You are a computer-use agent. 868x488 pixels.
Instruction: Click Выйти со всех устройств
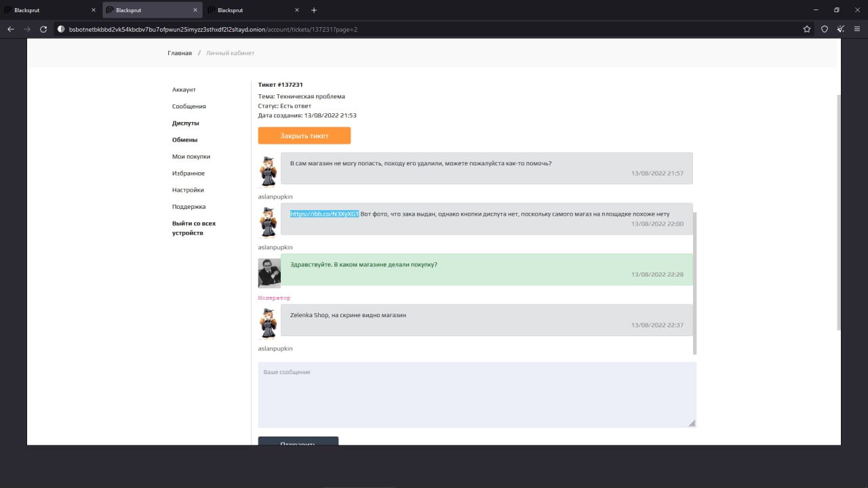[x=194, y=228]
